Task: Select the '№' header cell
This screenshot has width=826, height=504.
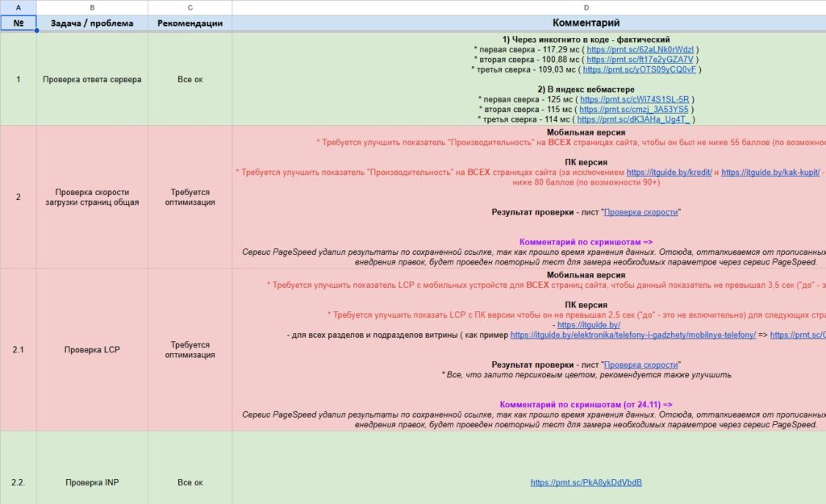Action: [19, 23]
